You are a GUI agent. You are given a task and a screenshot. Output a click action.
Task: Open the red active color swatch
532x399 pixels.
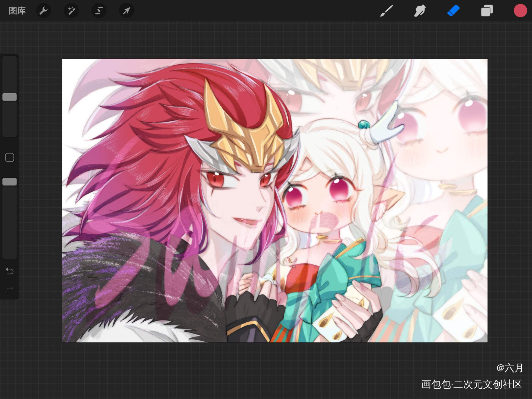[x=520, y=11]
